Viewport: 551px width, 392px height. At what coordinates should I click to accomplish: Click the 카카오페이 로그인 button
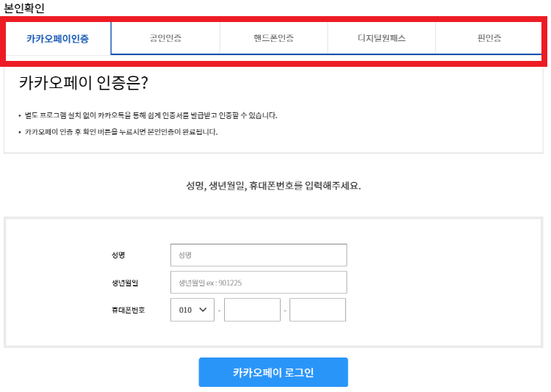(x=273, y=372)
